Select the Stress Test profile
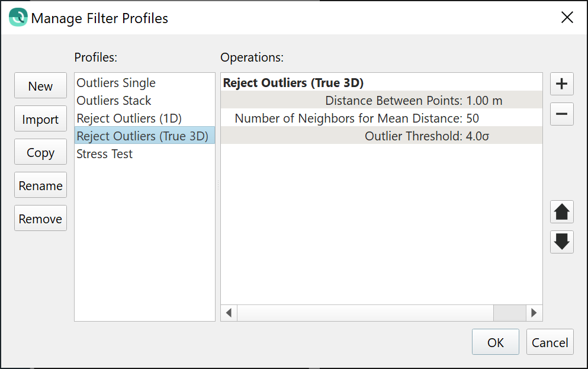588x369 pixels. click(x=105, y=154)
